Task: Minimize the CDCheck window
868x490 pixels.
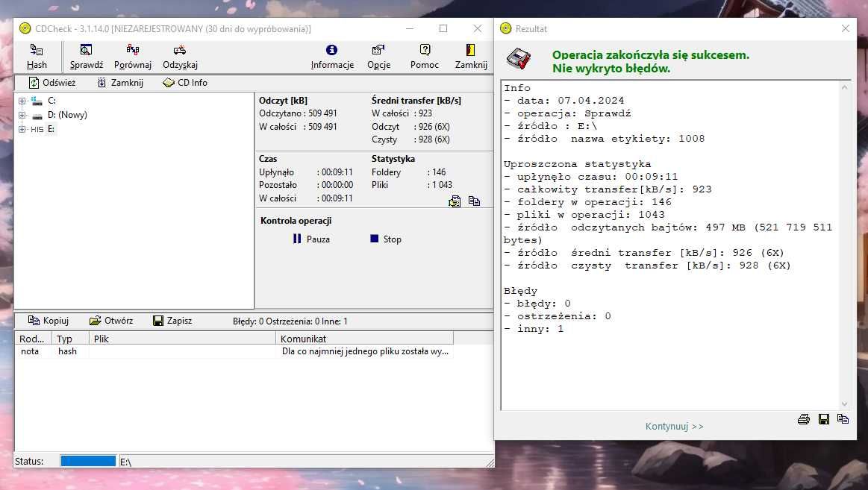Action: click(x=410, y=29)
